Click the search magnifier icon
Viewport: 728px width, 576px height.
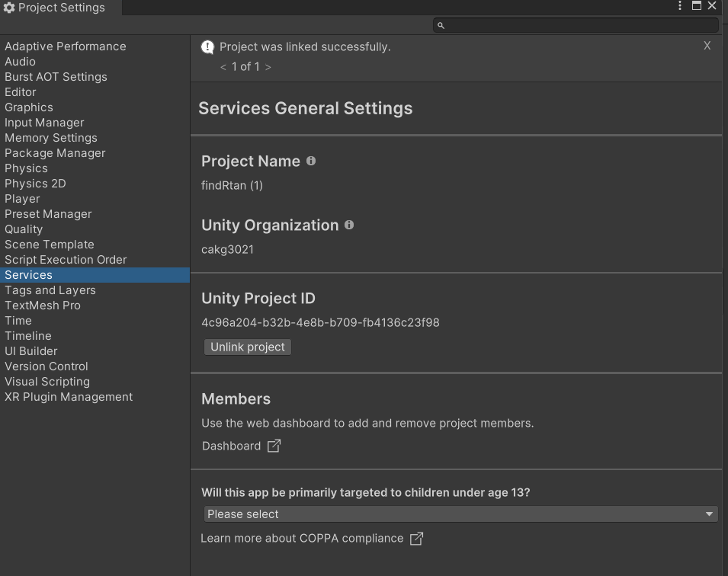pyautogui.click(x=441, y=26)
